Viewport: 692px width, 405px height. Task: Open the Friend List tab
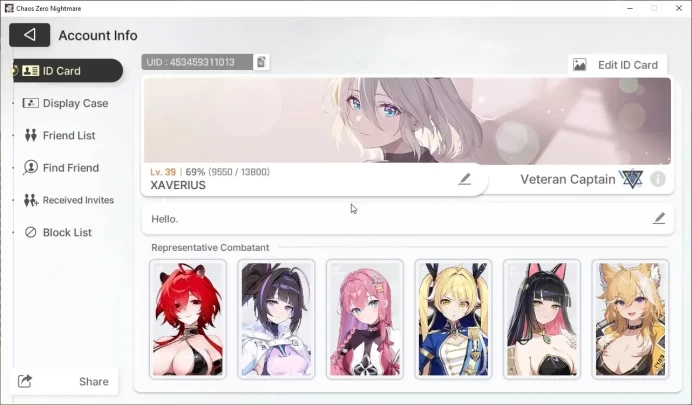pos(60,135)
